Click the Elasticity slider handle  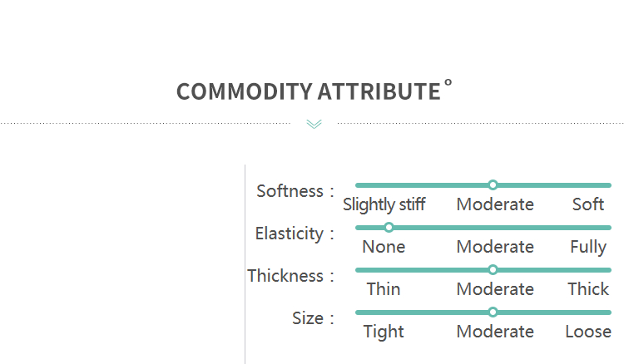[x=389, y=227]
